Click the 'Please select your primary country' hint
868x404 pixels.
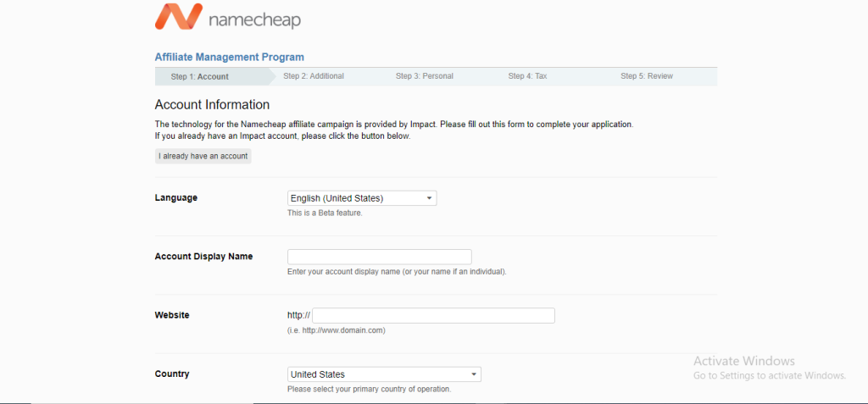click(x=370, y=389)
